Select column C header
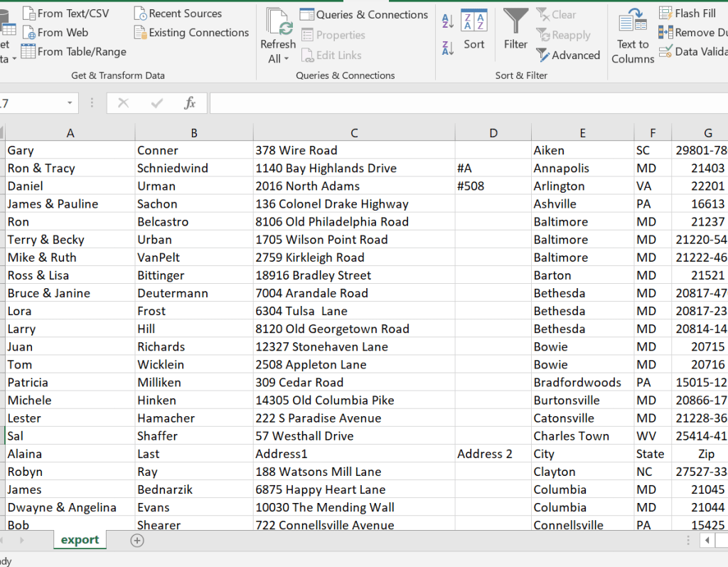728x567 pixels. coord(354,133)
